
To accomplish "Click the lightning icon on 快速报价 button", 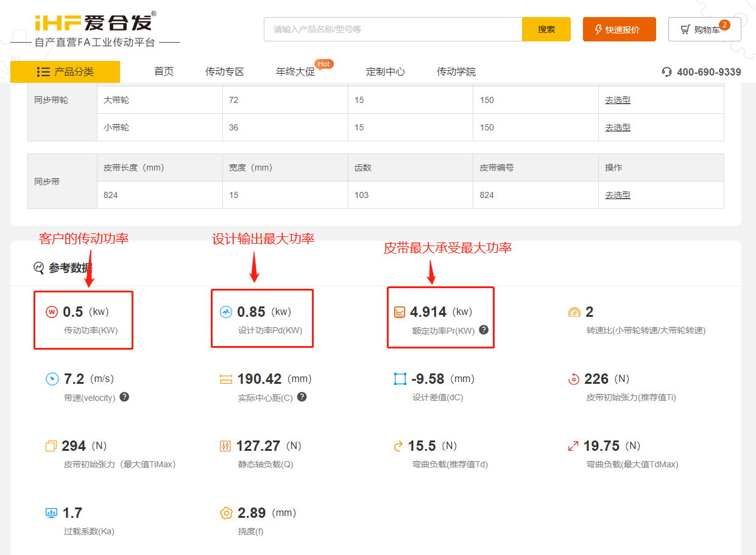I will coord(599,29).
